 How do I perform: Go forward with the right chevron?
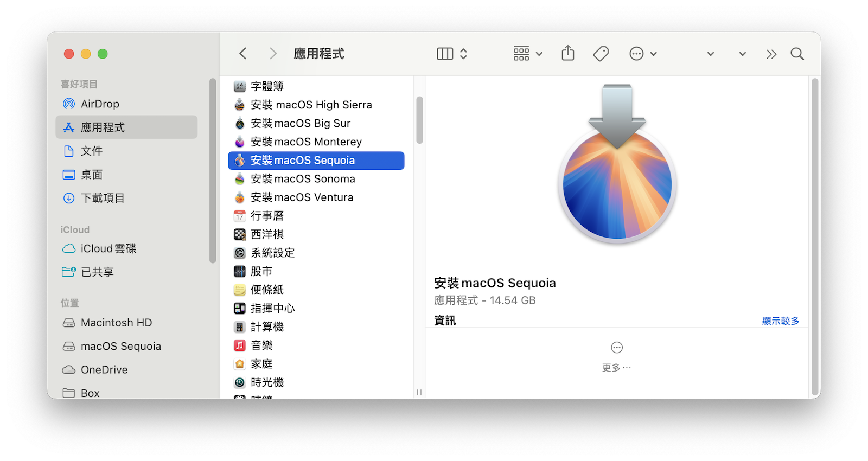tap(273, 54)
